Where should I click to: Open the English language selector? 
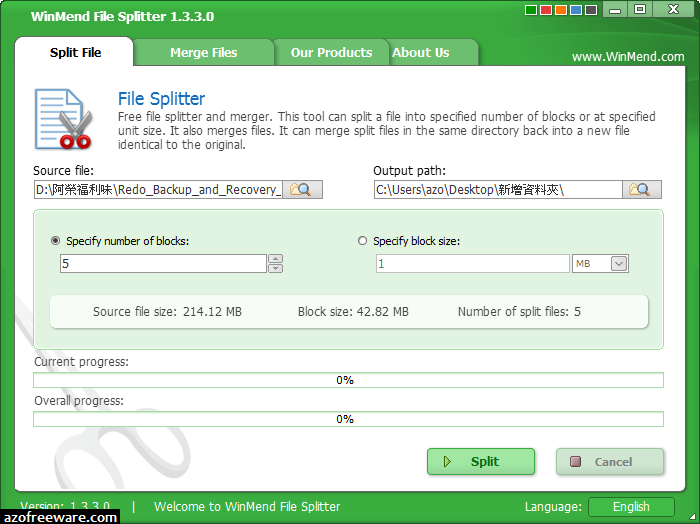[x=631, y=507]
